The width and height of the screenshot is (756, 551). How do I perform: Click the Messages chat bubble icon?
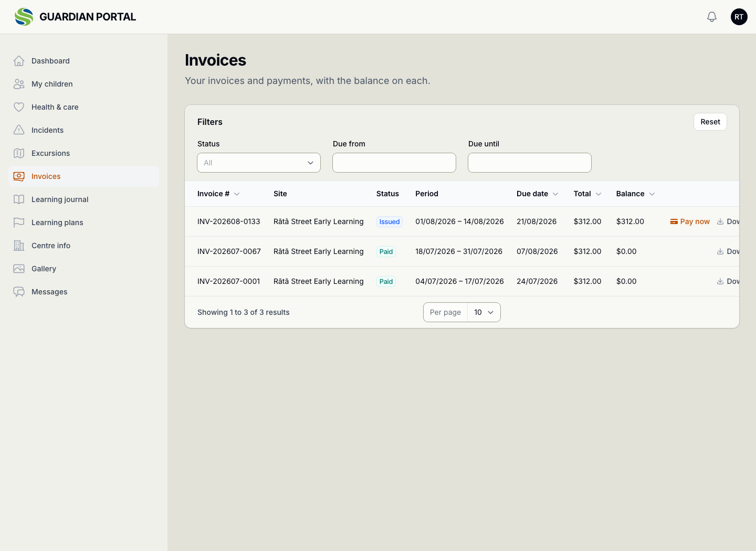tap(19, 292)
